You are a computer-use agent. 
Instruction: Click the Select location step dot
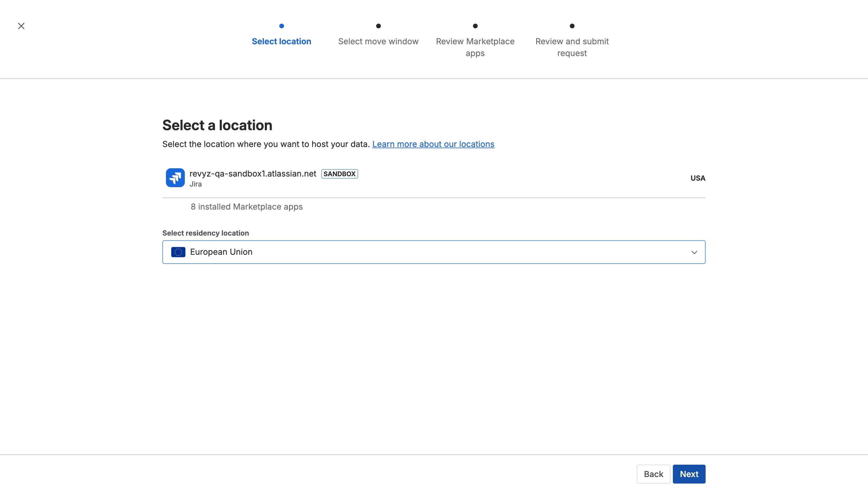(281, 26)
